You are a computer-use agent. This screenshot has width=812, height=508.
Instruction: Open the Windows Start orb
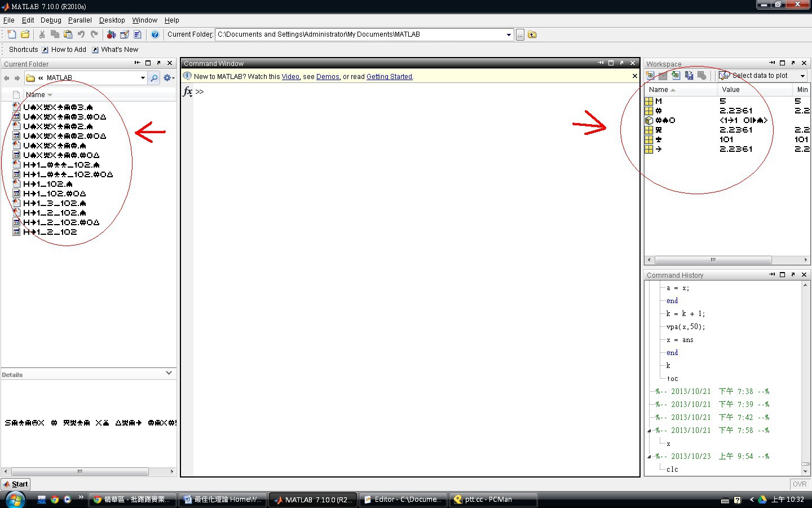coord(15,500)
